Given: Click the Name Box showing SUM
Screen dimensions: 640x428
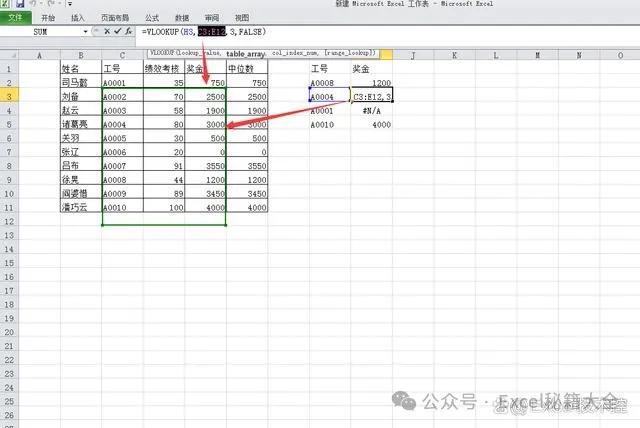Looking at the screenshot, I should [41, 31].
